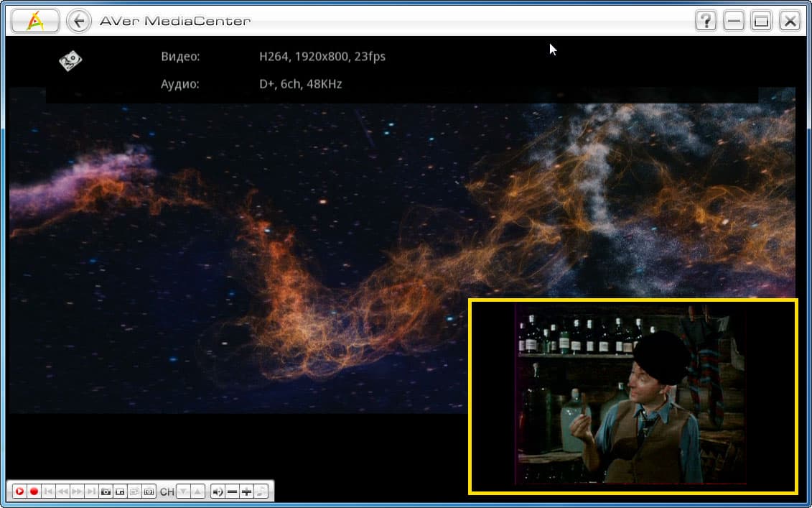Click the hard disk source icon
Image resolution: width=812 pixels, height=508 pixels.
coord(70,60)
